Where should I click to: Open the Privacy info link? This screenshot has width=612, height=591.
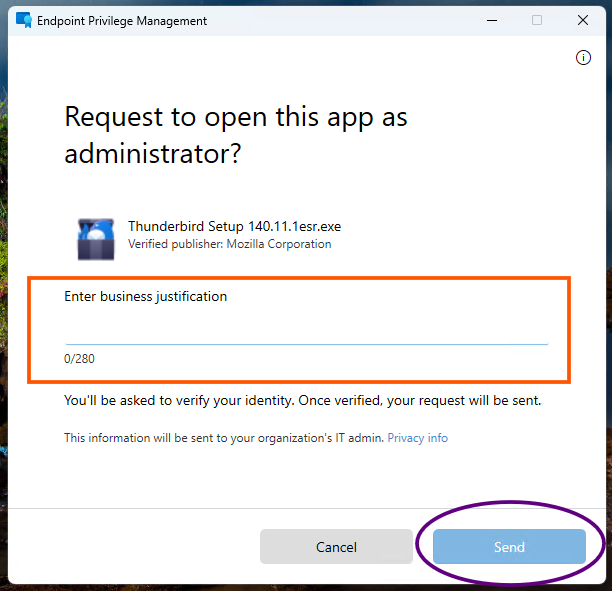[x=417, y=438]
